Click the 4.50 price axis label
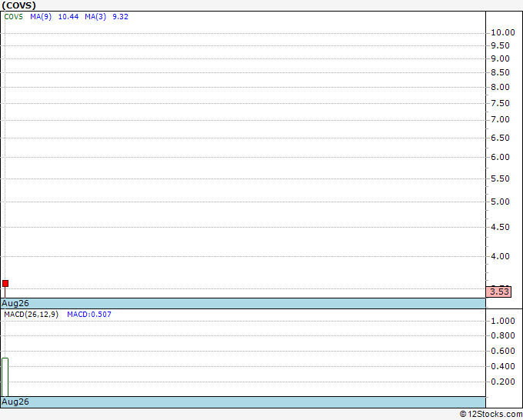Image resolution: width=523 pixels, height=420 pixels. (x=500, y=227)
